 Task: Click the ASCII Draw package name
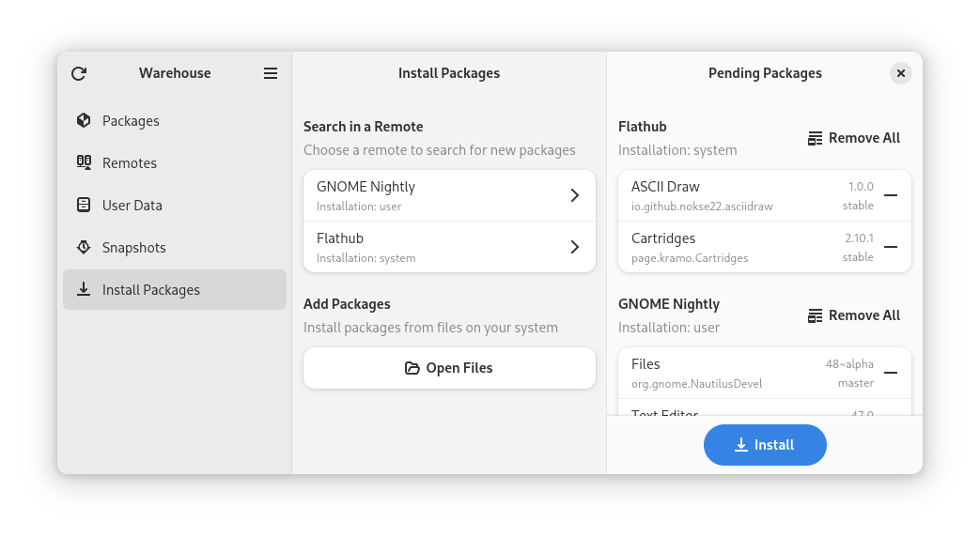click(665, 187)
